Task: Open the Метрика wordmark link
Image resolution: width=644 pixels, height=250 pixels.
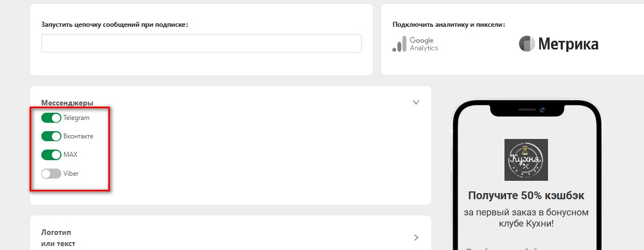Action: (x=568, y=44)
